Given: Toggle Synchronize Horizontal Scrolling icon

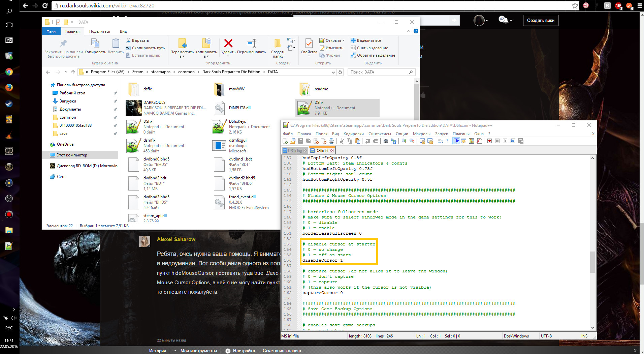Looking at the screenshot, I should (430, 141).
